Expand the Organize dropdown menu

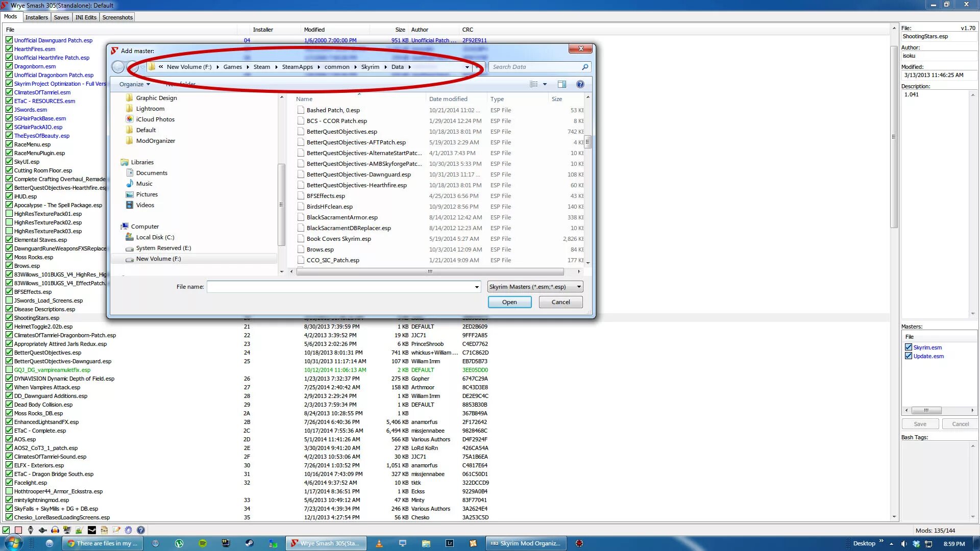click(x=134, y=84)
